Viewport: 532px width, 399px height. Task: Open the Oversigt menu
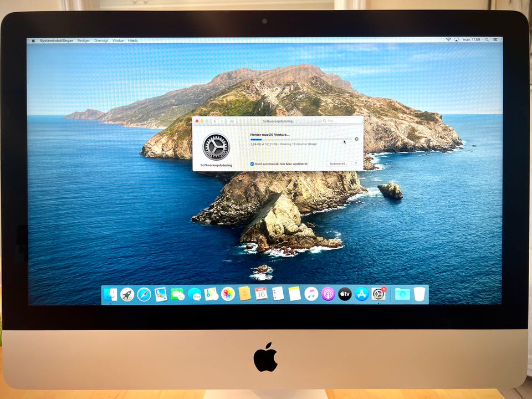[101, 40]
